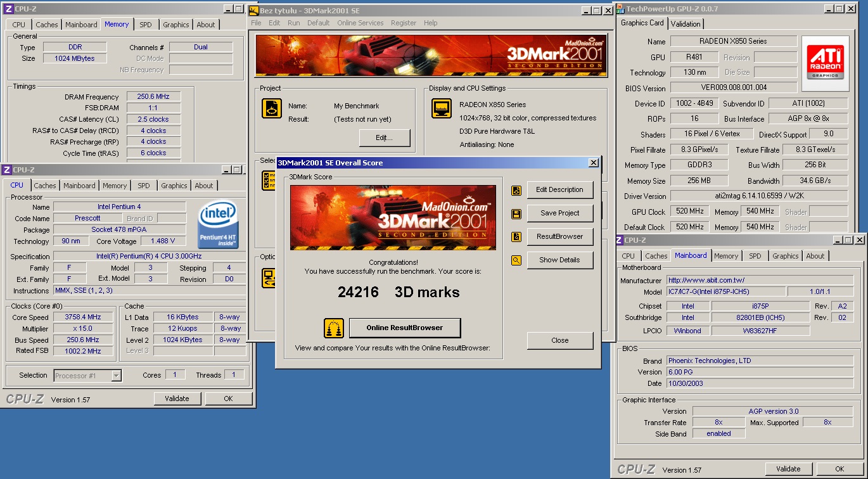Click the Save Project button
This screenshot has height=479, width=868.
pyautogui.click(x=560, y=213)
